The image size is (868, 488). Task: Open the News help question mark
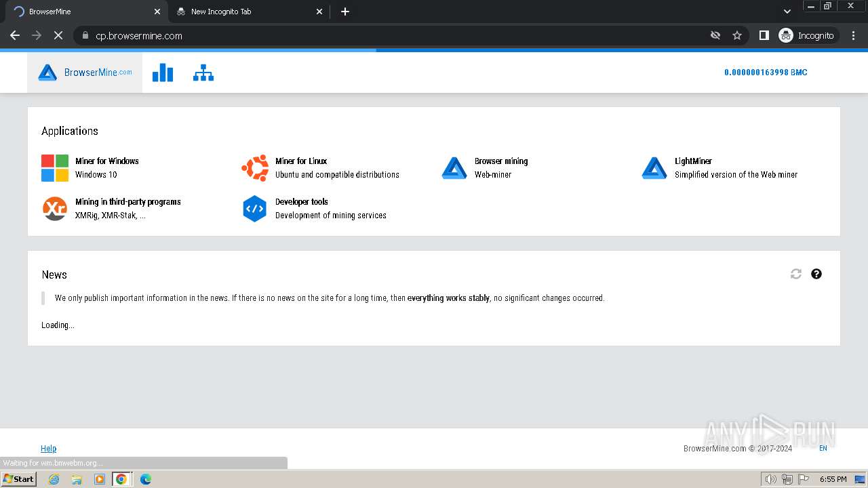[x=816, y=274]
